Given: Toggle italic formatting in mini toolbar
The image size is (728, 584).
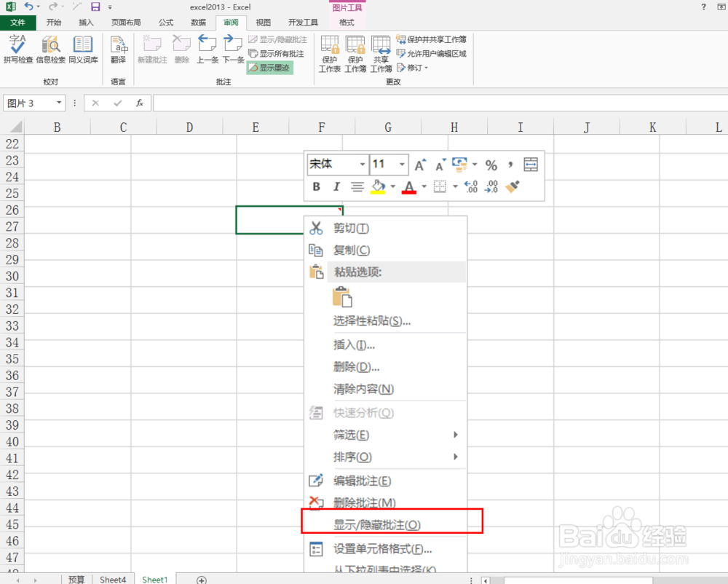Looking at the screenshot, I should click(336, 187).
